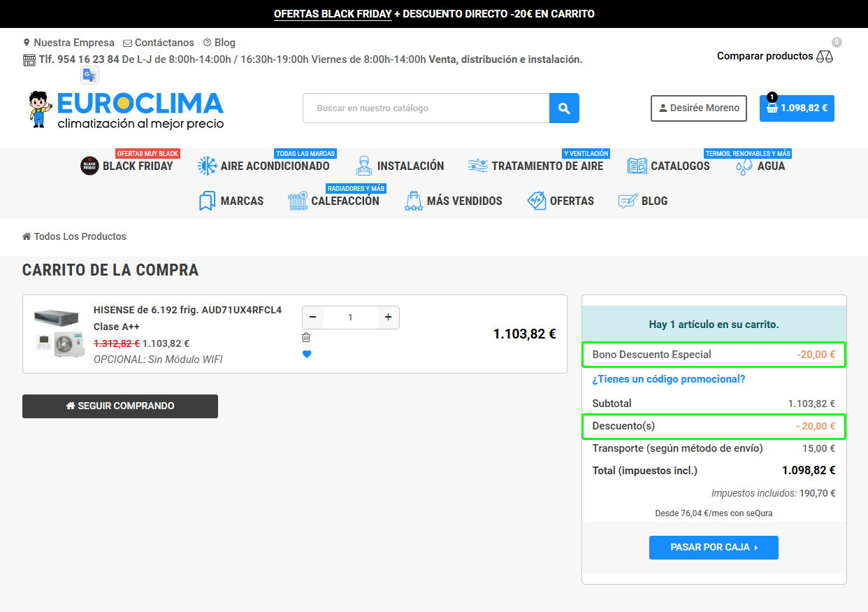Click the OFERTAS BLACK FRIDAY banner link

pyautogui.click(x=333, y=14)
